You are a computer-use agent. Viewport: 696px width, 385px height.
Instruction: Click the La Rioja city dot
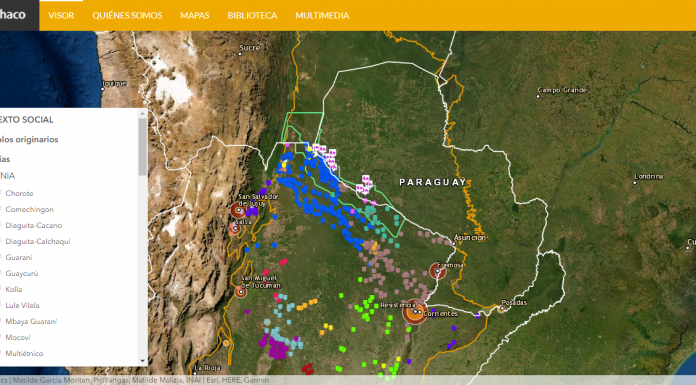tap(195, 373)
